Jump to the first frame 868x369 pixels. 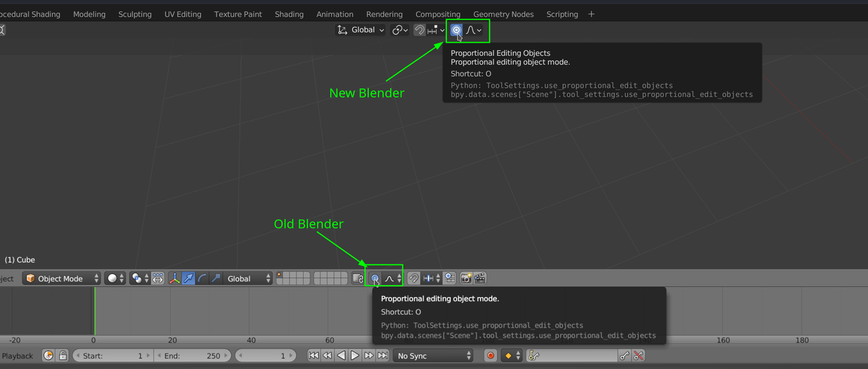pyautogui.click(x=314, y=356)
